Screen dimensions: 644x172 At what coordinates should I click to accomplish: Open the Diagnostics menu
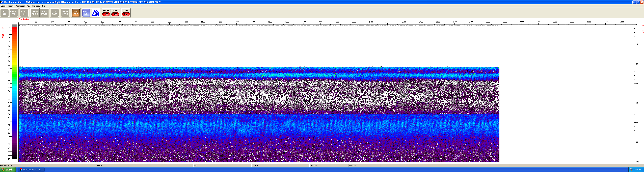20,6
